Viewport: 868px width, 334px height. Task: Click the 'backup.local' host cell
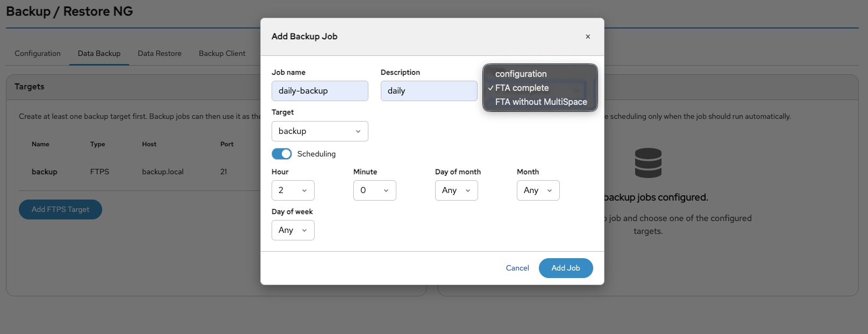pos(163,172)
